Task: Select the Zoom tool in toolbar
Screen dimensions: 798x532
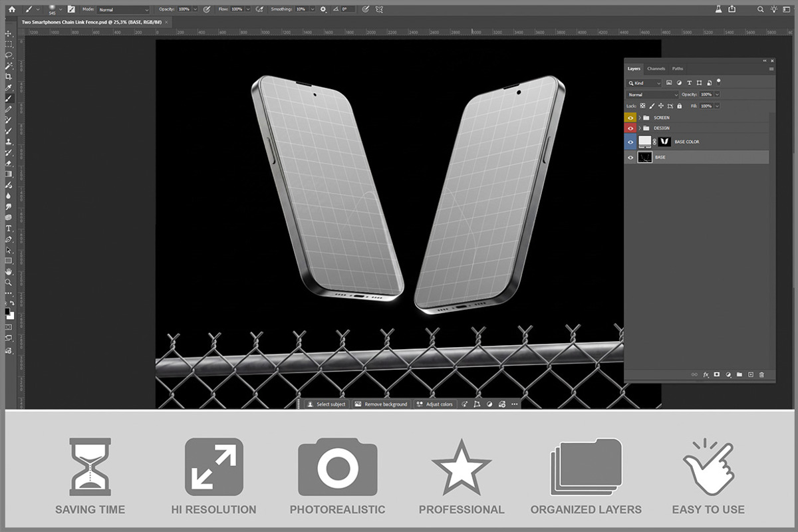Action: click(9, 283)
